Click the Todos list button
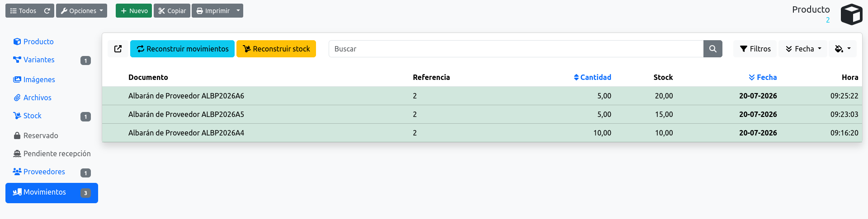Screen dimensions: 868x219 coord(23,11)
